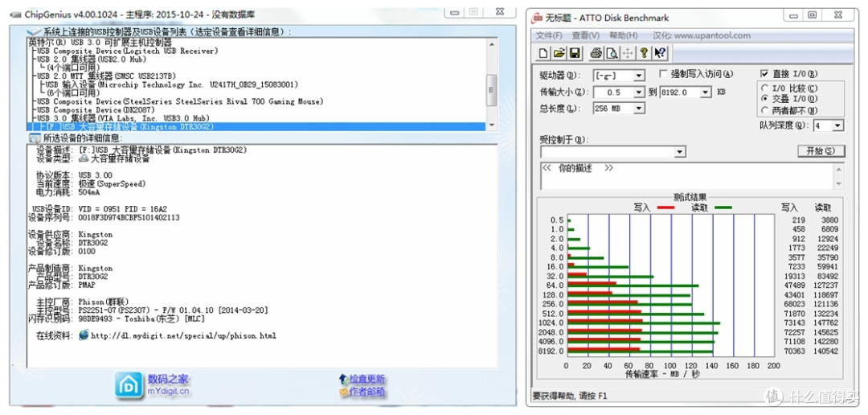The image size is (868, 415).
Task: Select the I/O 比较 radio button
Action: point(765,88)
